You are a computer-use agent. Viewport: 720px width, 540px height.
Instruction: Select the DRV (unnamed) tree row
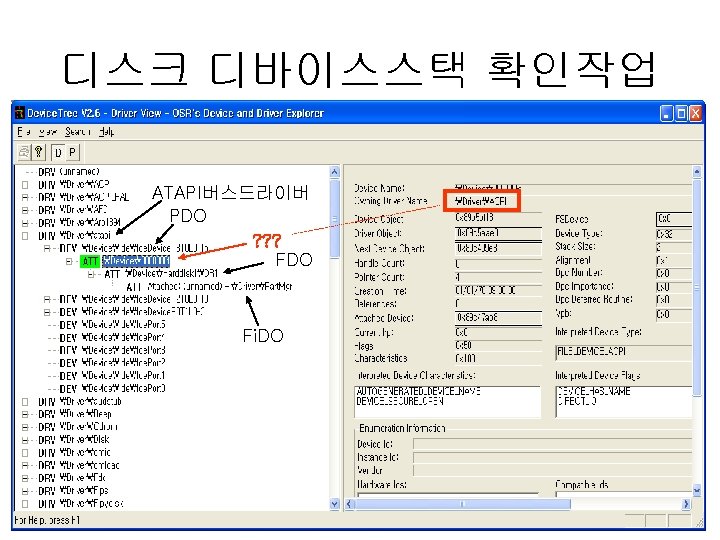(69, 172)
